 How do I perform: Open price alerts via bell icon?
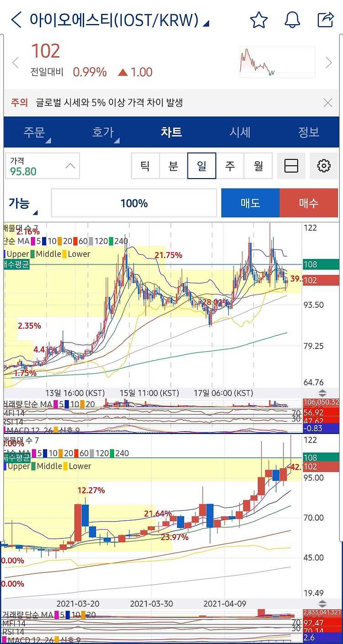click(292, 20)
